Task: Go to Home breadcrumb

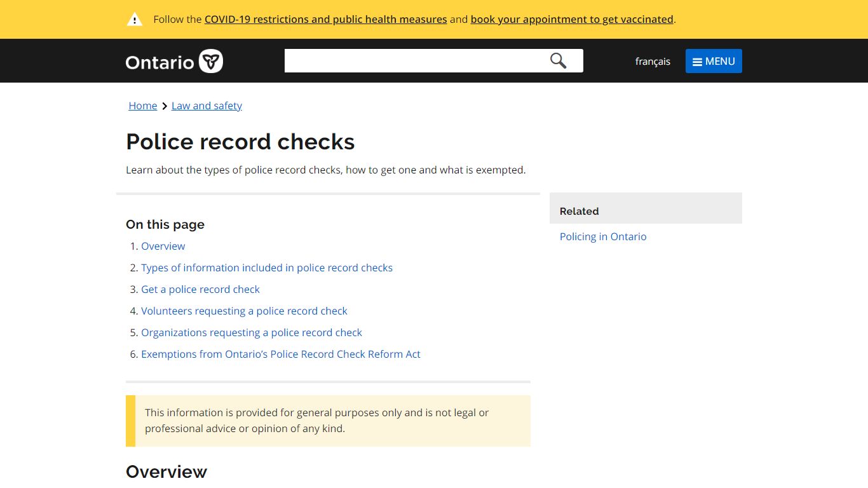Action: [143, 106]
